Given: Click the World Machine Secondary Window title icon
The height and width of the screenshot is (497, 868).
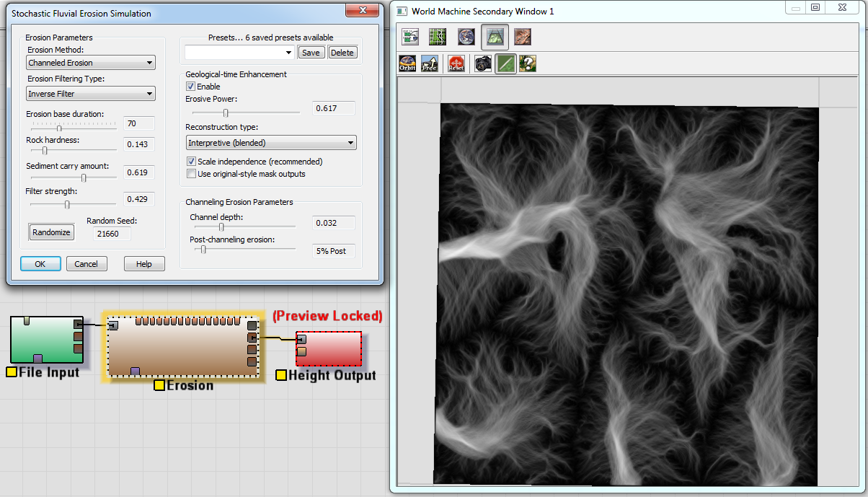Looking at the screenshot, I should click(x=402, y=11).
